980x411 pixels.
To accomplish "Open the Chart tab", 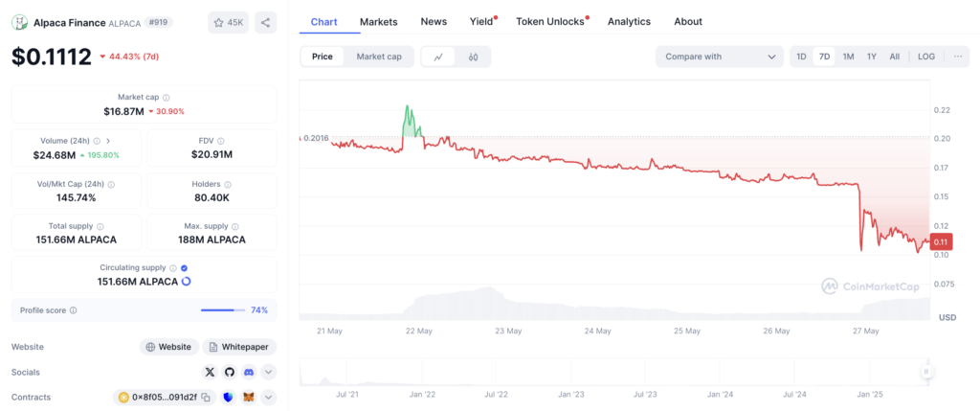I will coord(323,21).
